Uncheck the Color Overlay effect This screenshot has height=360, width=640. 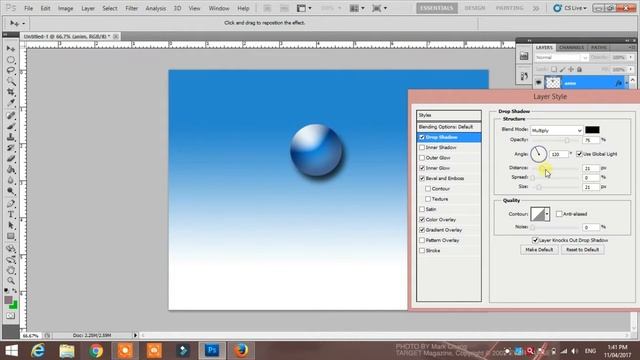422,220
